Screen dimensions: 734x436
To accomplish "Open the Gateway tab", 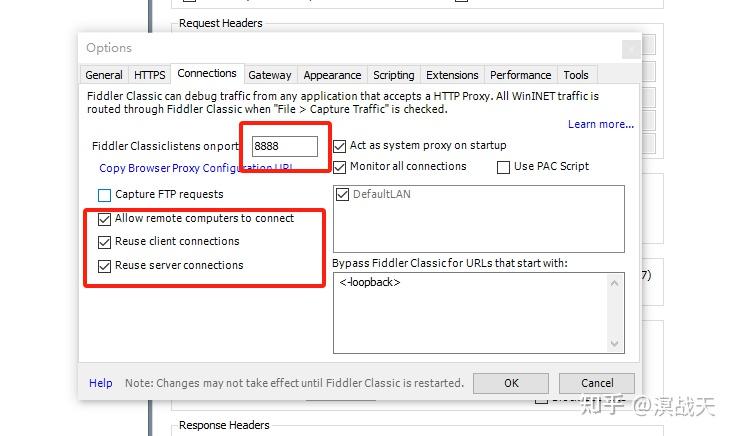I will [x=270, y=75].
